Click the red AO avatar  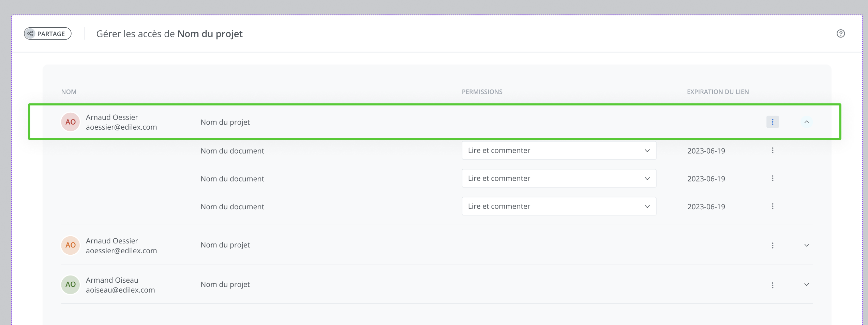coord(71,122)
